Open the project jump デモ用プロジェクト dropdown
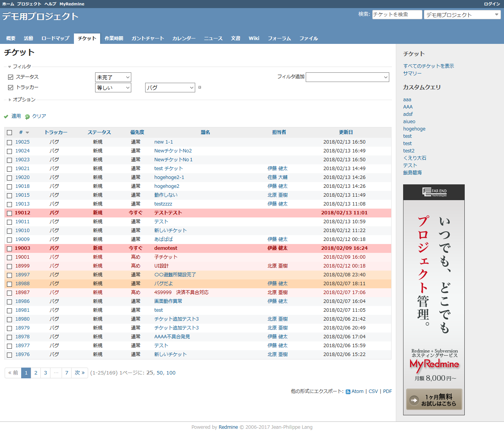Viewport: 504px width, 433px height. click(462, 15)
